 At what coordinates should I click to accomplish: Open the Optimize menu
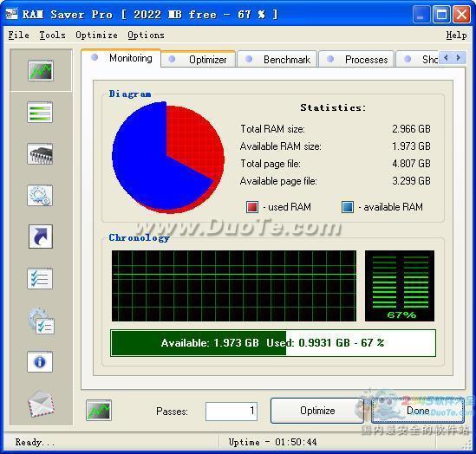click(x=96, y=36)
